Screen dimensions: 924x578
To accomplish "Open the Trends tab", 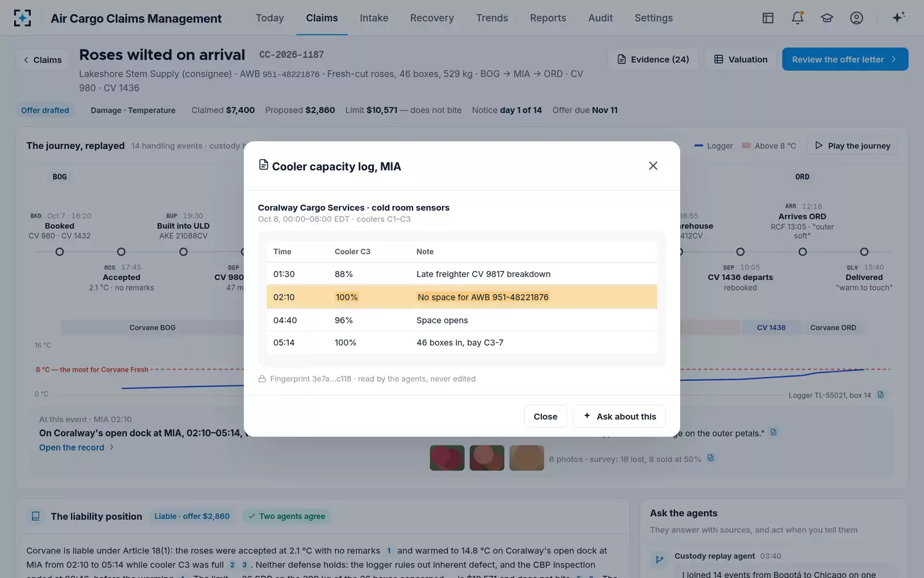I will pos(492,18).
